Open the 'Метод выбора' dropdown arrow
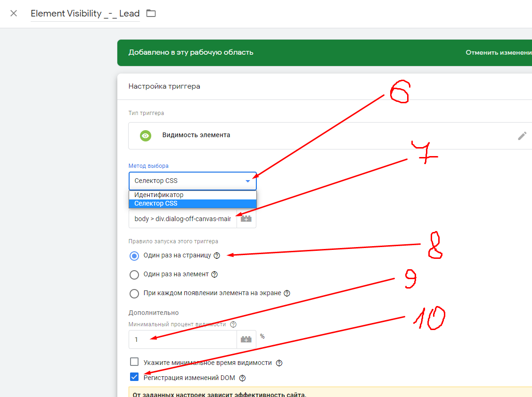Viewport: 532px width, 397px height. tap(248, 181)
